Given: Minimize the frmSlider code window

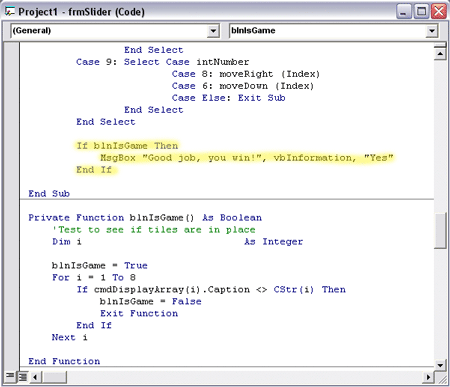Looking at the screenshot, I should pos(404,12).
